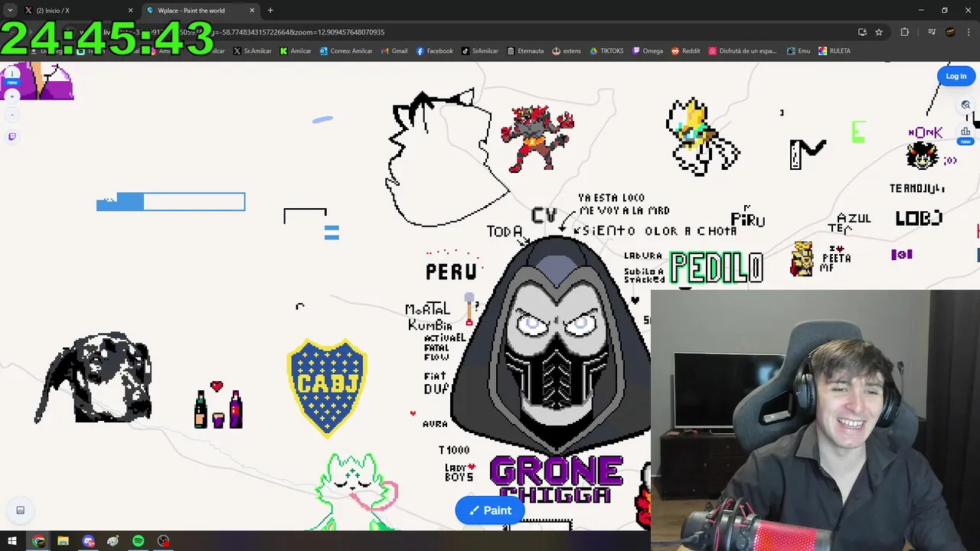Click the install app icon in address bar
980x551 pixels.
click(x=862, y=32)
